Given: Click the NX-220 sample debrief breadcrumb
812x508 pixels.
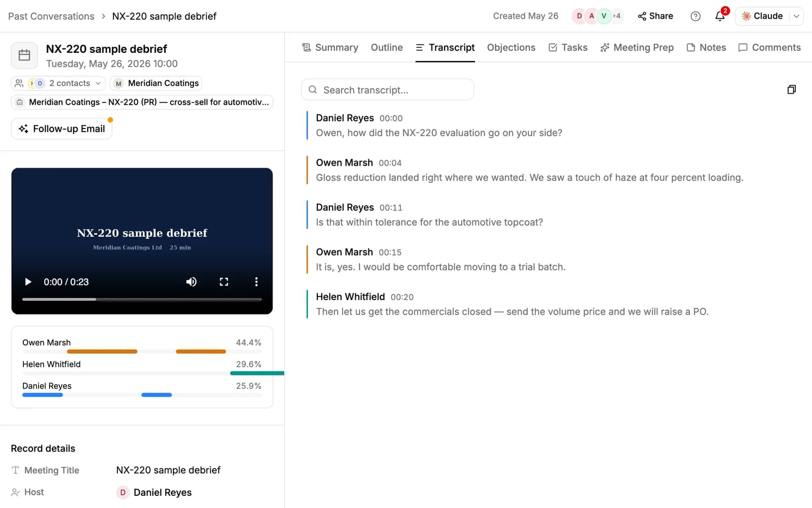Looking at the screenshot, I should pyautogui.click(x=164, y=16).
